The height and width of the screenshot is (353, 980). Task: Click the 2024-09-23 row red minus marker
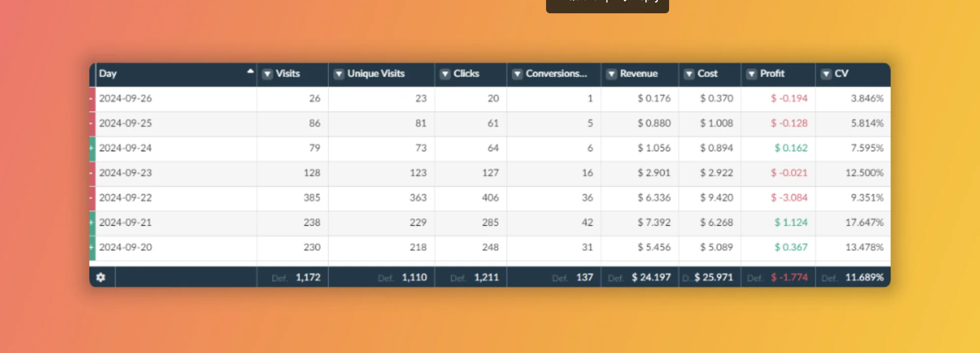click(92, 173)
